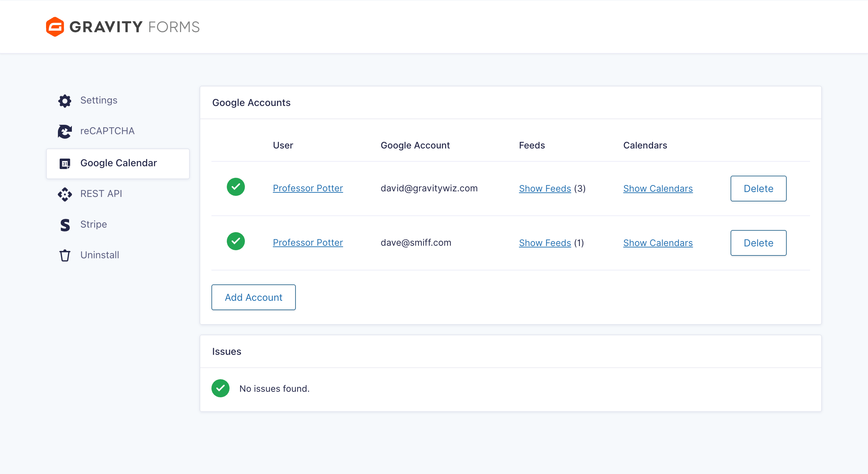The height and width of the screenshot is (474, 868).
Task: Click green checkmark for dave@smiff.com account
Action: [x=236, y=242]
